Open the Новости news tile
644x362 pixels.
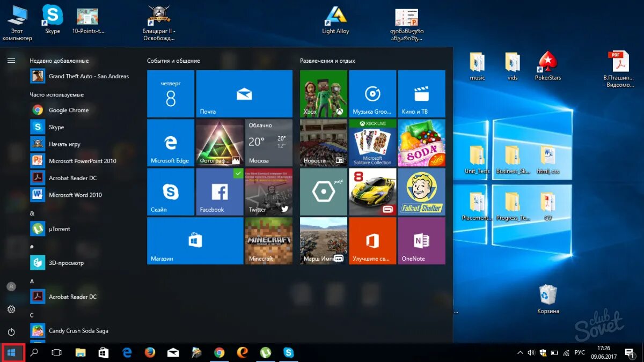pyautogui.click(x=324, y=143)
